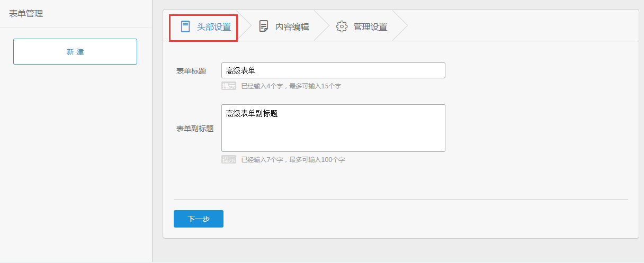Select the 头部设置 step tab label
This screenshot has height=263, width=644.
coord(214,26)
